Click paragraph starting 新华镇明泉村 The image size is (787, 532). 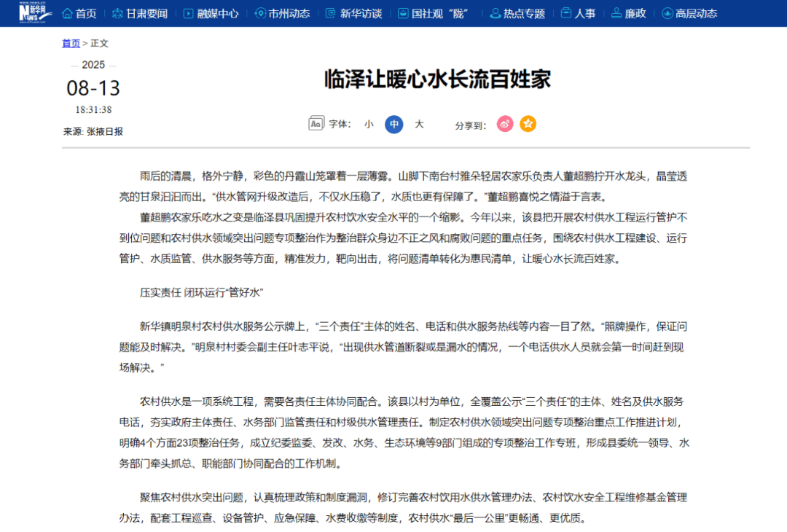pyautogui.click(x=403, y=347)
